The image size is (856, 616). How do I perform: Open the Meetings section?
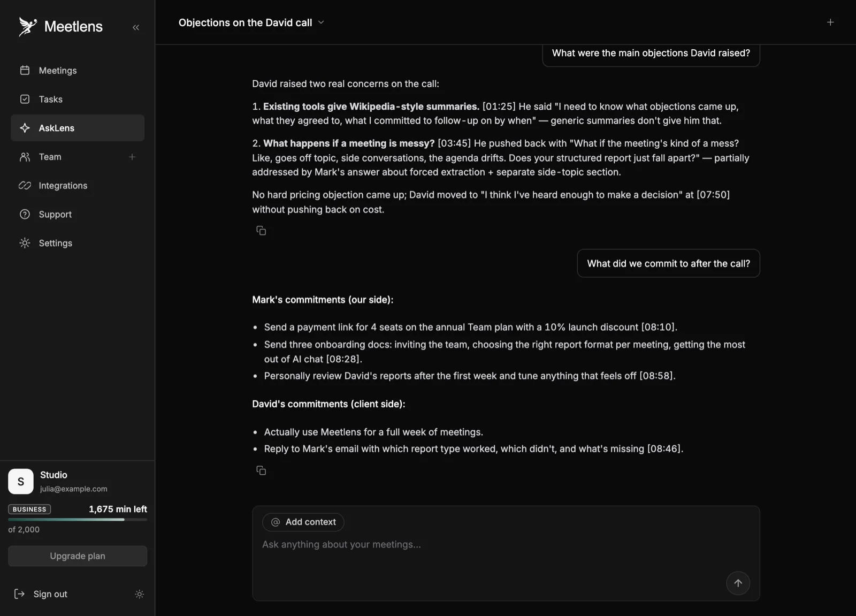pyautogui.click(x=78, y=71)
